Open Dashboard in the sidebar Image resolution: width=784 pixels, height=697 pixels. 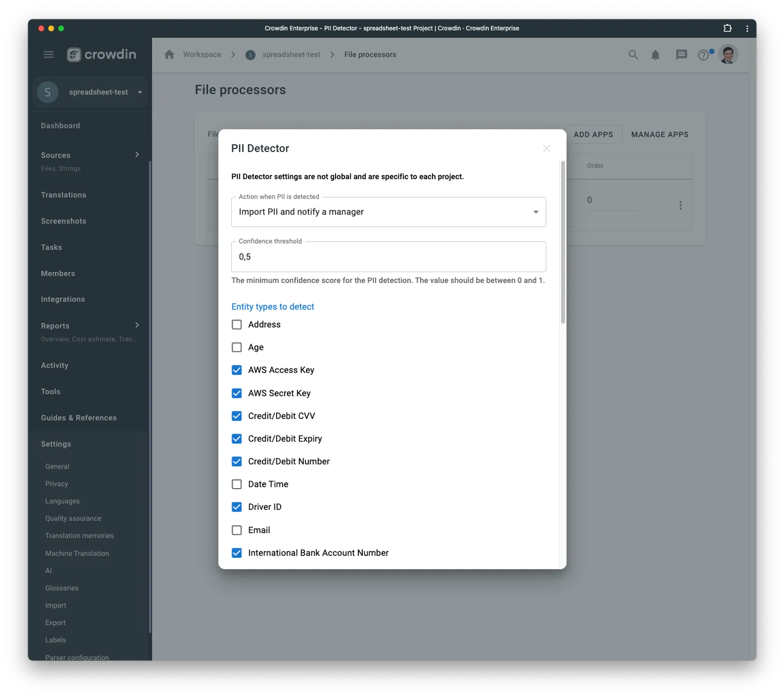(x=60, y=126)
